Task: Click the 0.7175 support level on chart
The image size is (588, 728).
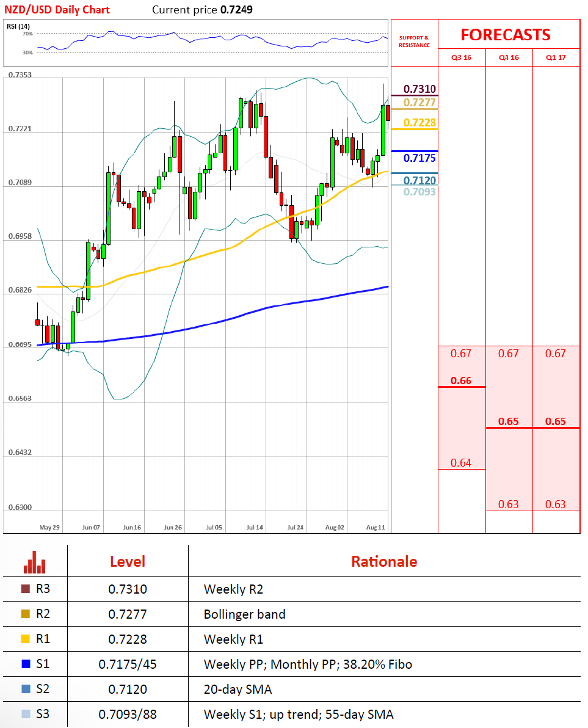Action: [x=419, y=158]
